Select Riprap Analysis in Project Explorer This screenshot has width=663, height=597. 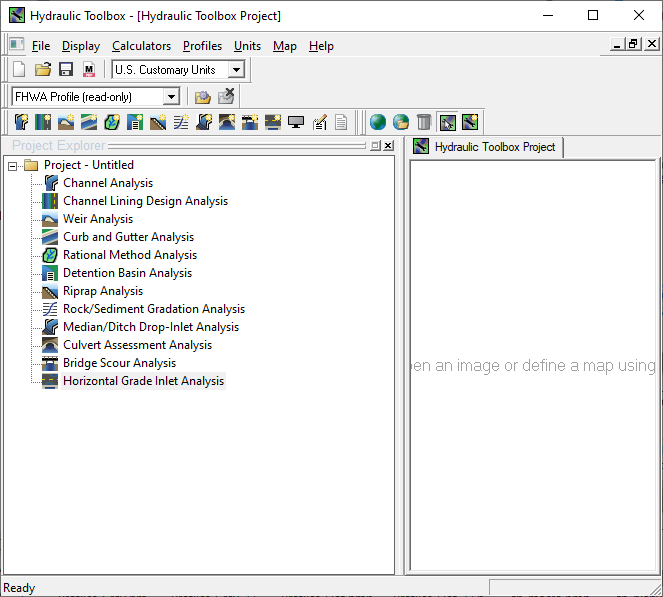pos(103,291)
